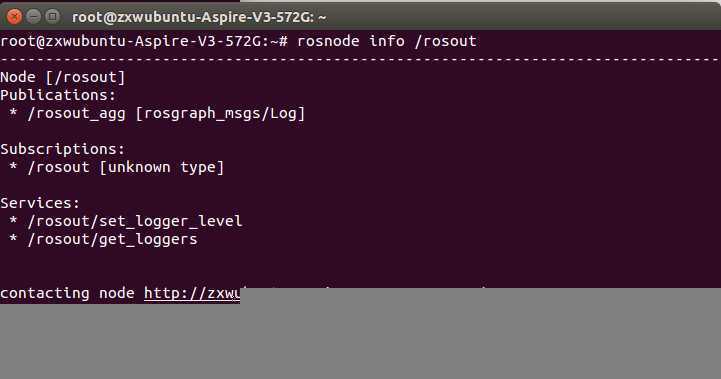Viewport: 721px width, 379px height.
Task: Click the contacting node text
Action: (x=67, y=293)
